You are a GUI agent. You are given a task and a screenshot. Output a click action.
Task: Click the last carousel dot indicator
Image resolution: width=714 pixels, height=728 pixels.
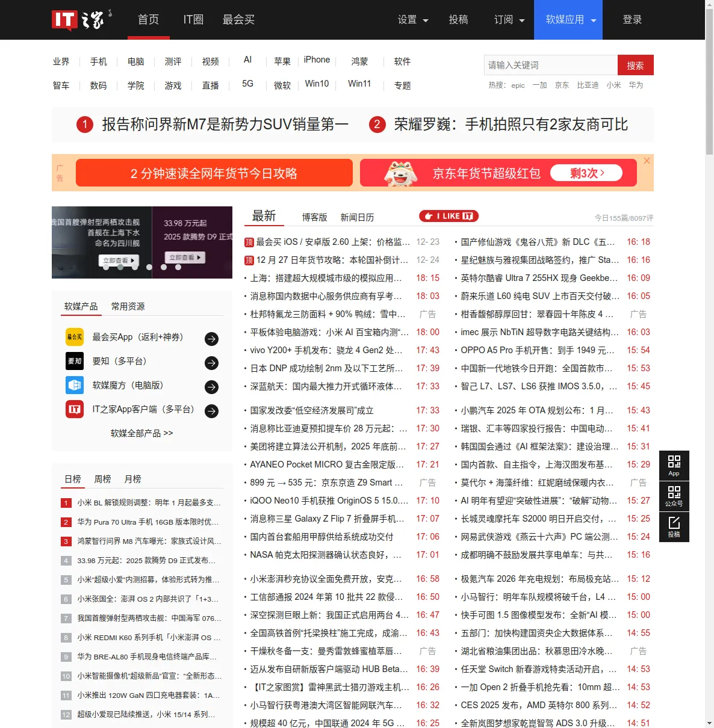178,267
